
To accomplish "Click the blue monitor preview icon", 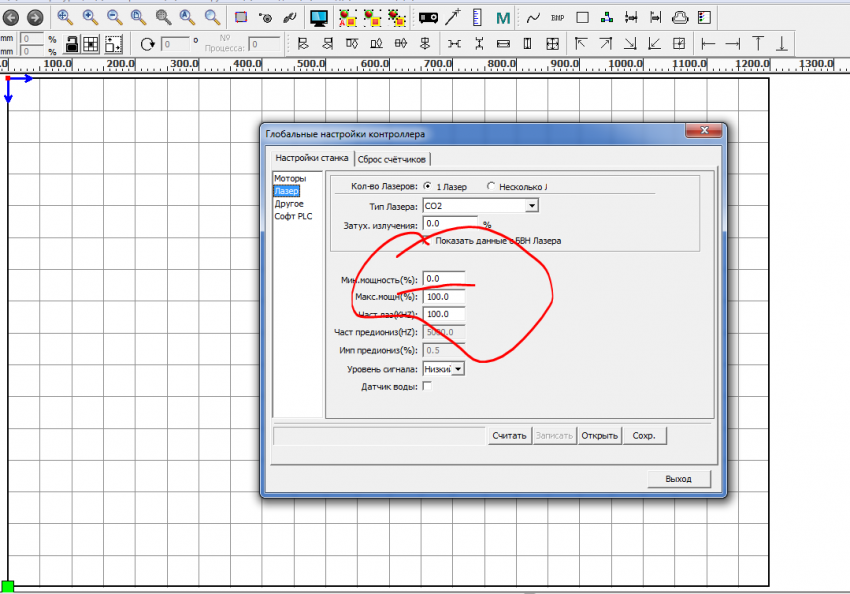I will [319, 17].
